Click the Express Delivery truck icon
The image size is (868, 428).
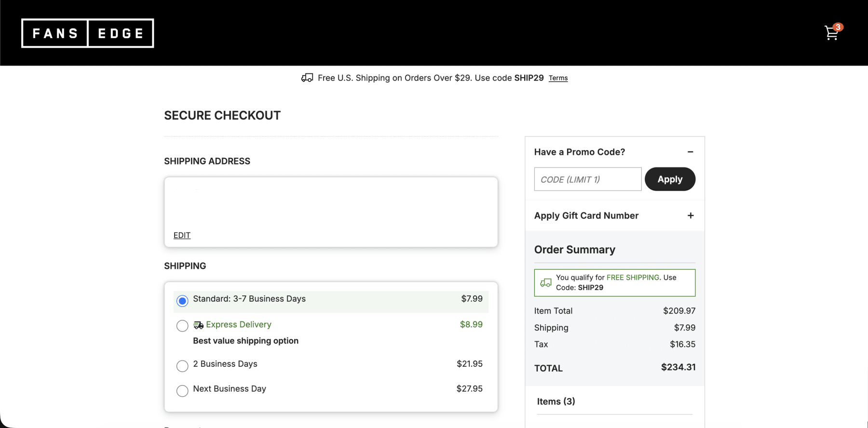pos(198,325)
